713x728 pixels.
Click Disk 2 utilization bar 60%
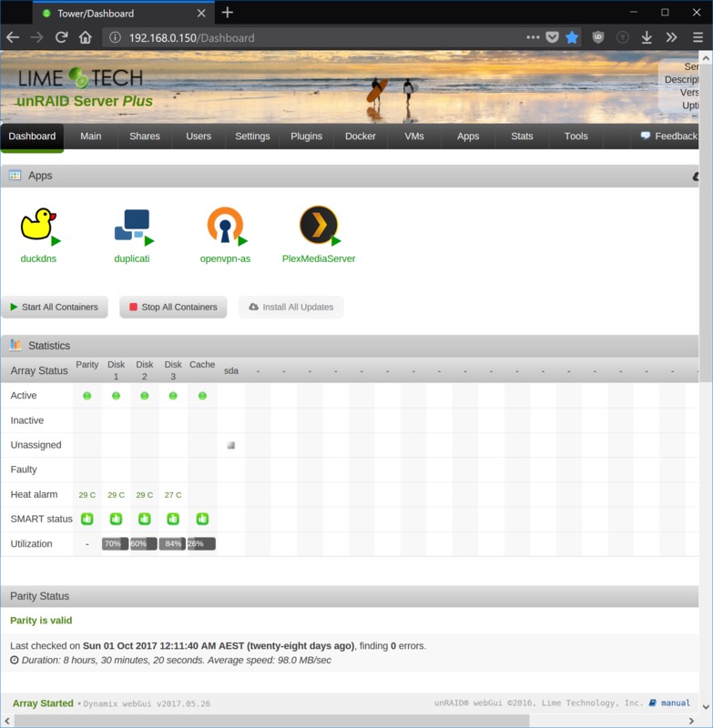pos(144,543)
